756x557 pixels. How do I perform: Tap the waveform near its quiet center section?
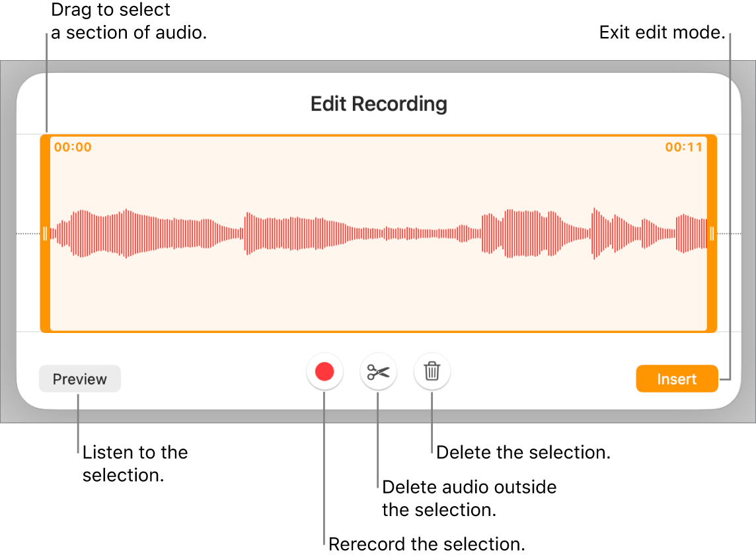click(410, 233)
